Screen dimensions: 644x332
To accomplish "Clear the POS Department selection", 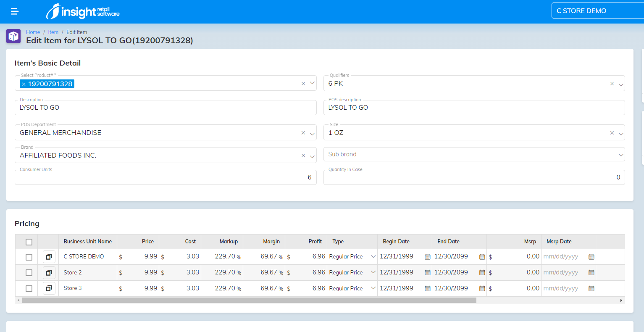I will (303, 133).
